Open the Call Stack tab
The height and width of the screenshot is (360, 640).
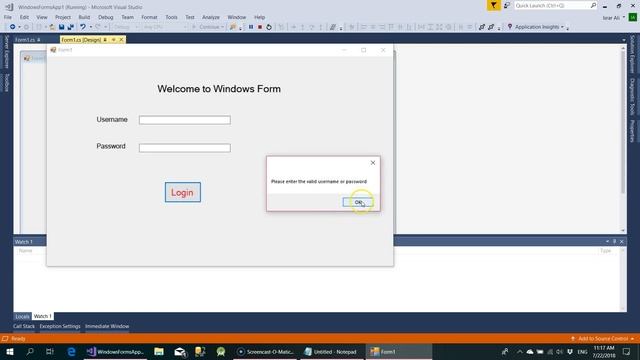click(x=24, y=326)
